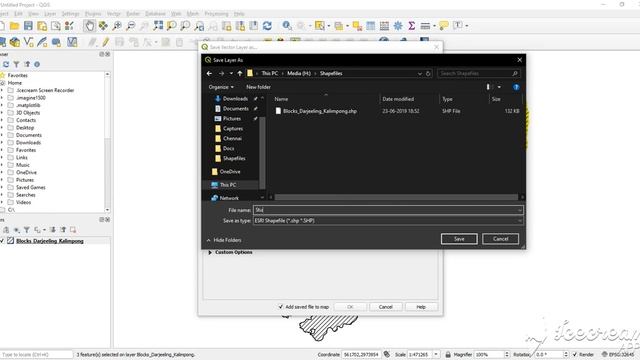Open the Settings menu
The width and height of the screenshot is (640, 360).
coord(70,14)
